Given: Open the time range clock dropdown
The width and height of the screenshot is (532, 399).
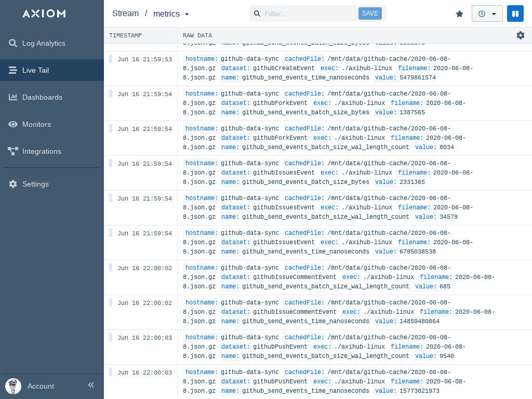Looking at the screenshot, I should 487,14.
